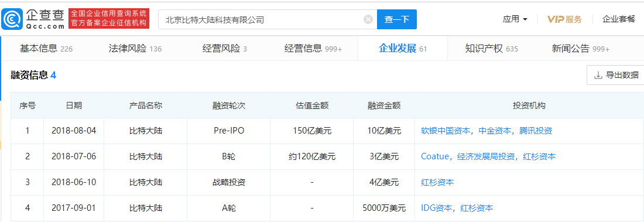
Task: Click the 估值金额 column header
Action: (x=312, y=105)
